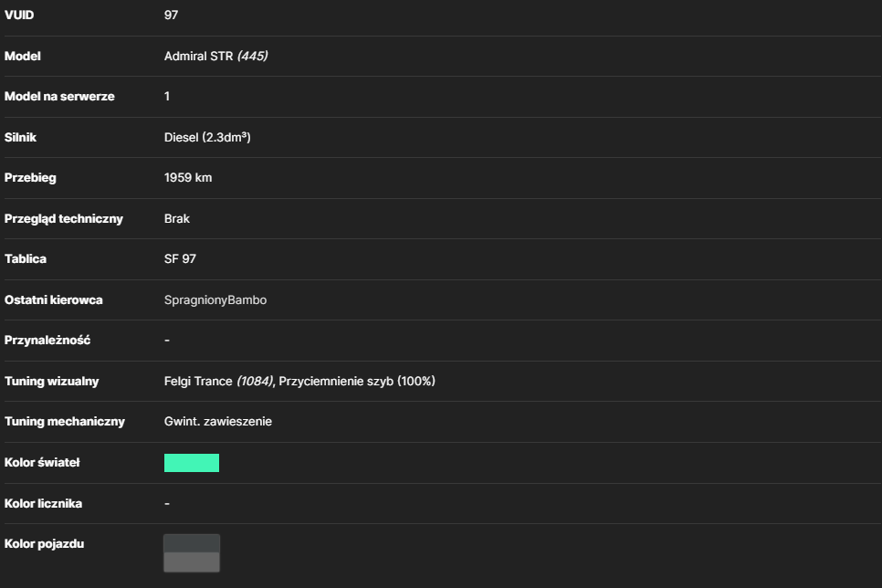The image size is (882, 588).
Task: Select the VUID value 97
Action: 171,16
